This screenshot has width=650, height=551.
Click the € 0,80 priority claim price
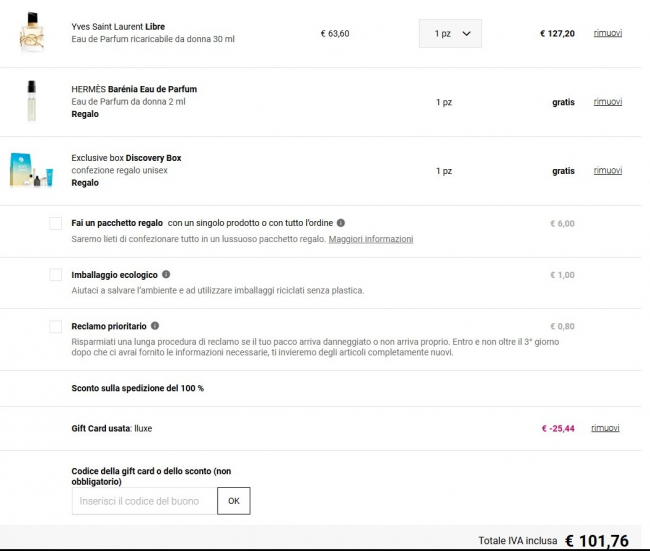pyautogui.click(x=562, y=326)
